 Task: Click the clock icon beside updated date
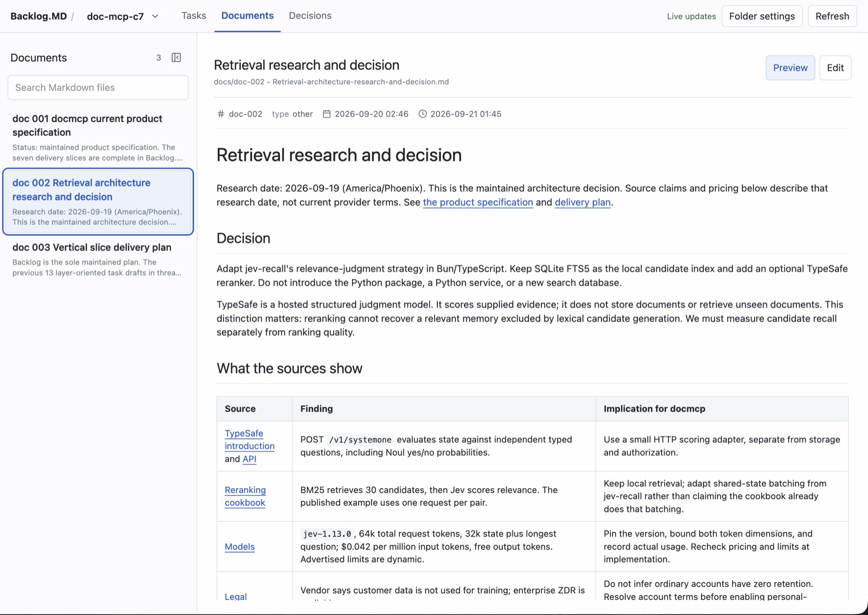423,114
